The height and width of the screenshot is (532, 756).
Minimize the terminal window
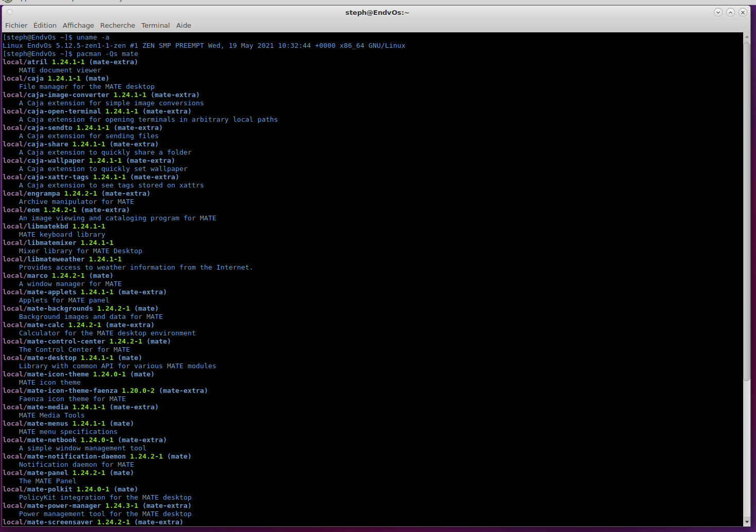coord(718,12)
